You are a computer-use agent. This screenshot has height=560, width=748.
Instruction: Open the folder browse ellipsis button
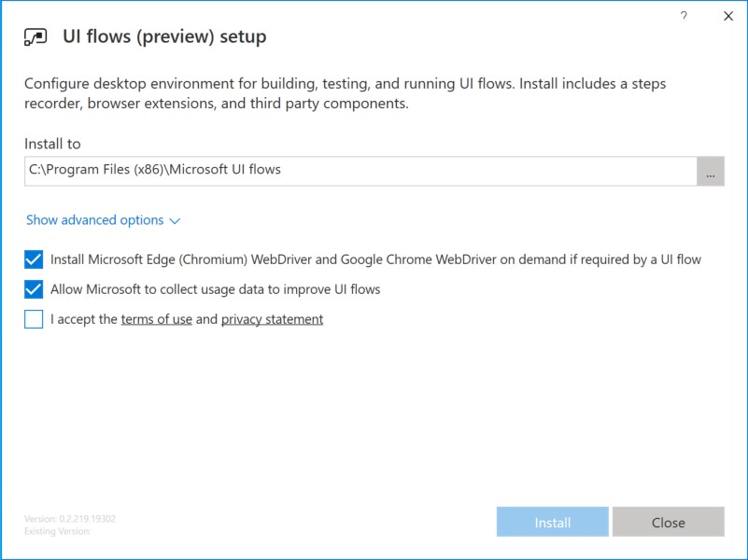pos(711,171)
